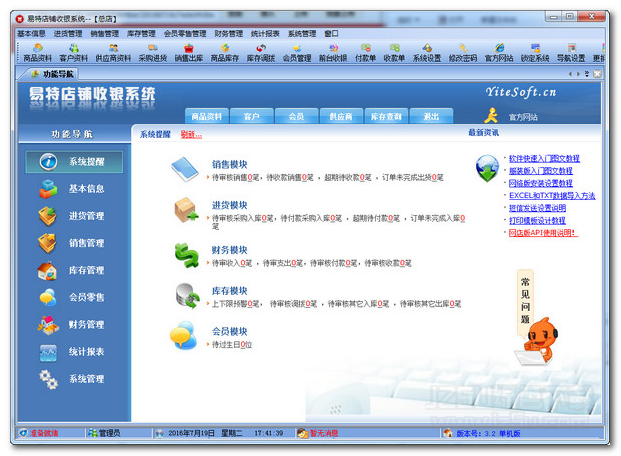Viewport: 621px width, 456px height.
Task: Select 财务管理 in sidebar navigation
Action: point(74,324)
